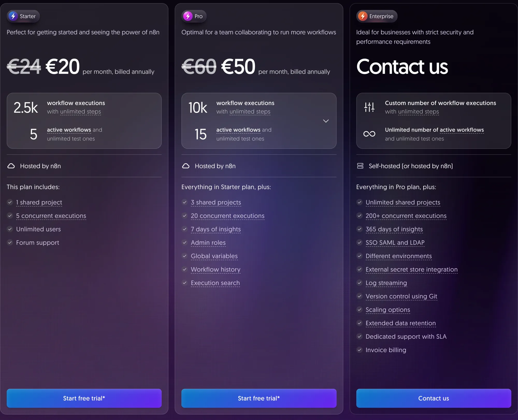The height and width of the screenshot is (420, 518).
Task: Click the cloud icon in Starter plan
Action: coord(11,166)
